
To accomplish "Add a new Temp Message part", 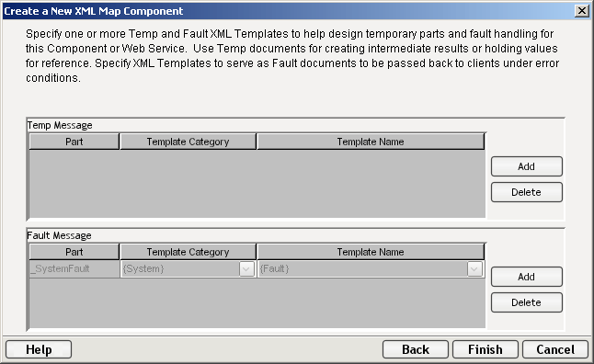I will tap(527, 166).
